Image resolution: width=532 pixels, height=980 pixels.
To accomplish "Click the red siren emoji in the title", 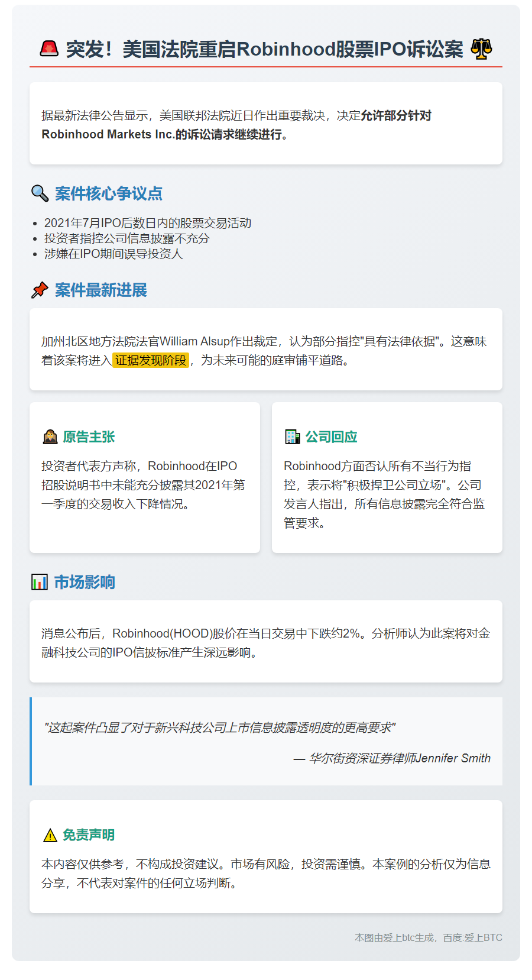I will pyautogui.click(x=49, y=49).
